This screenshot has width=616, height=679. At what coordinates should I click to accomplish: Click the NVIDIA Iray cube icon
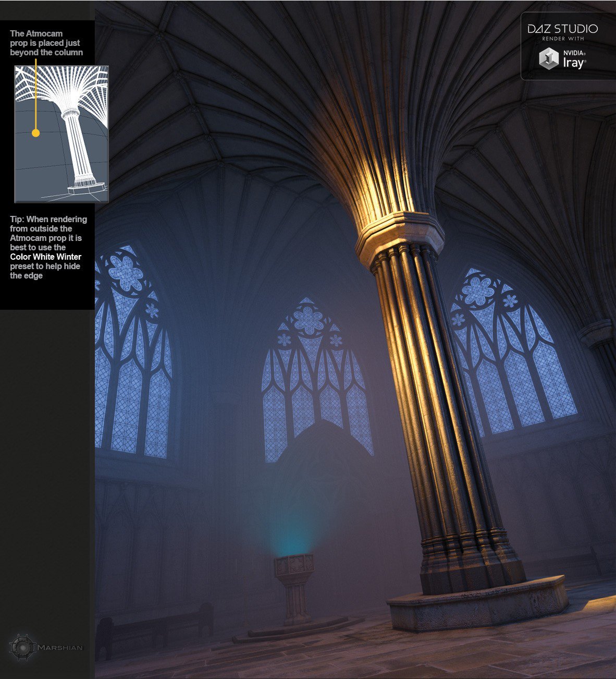549,58
